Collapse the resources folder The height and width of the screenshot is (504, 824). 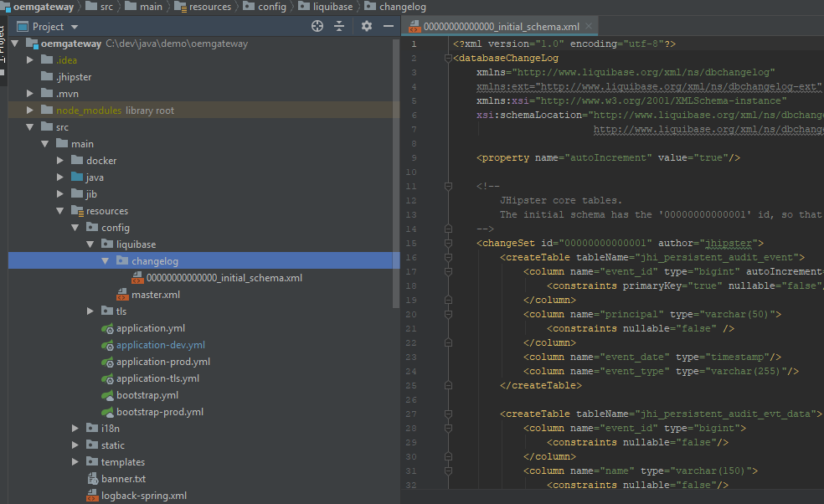point(60,211)
